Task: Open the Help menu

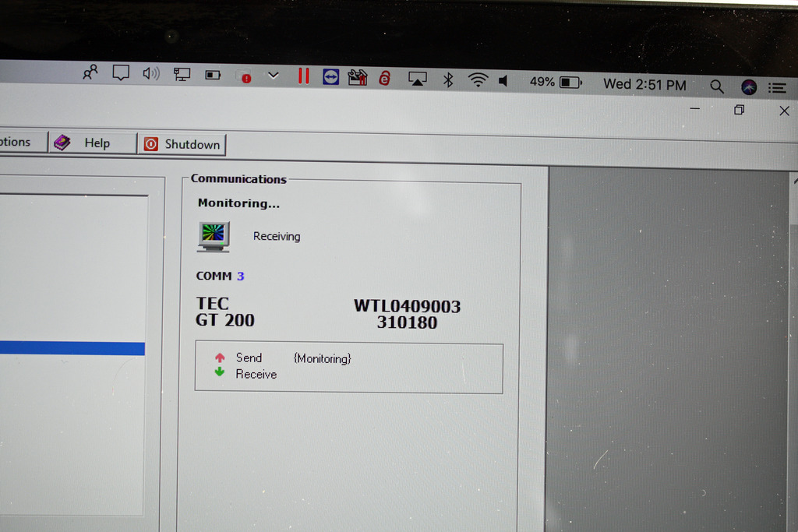Action: click(x=83, y=143)
